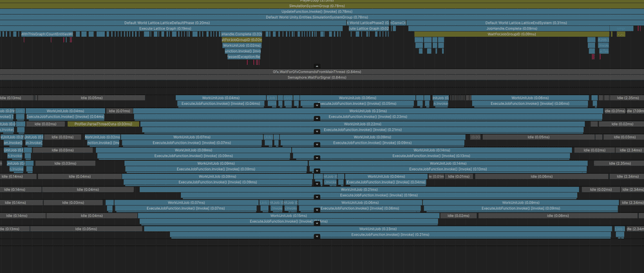The image size is (644, 273).
Task: Select the partial PlayerLoop bar at top
Action: (322, 1)
